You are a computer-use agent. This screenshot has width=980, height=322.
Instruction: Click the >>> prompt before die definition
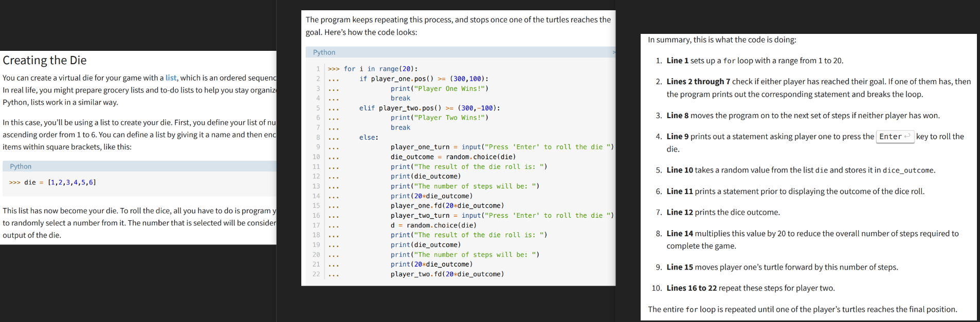point(15,182)
